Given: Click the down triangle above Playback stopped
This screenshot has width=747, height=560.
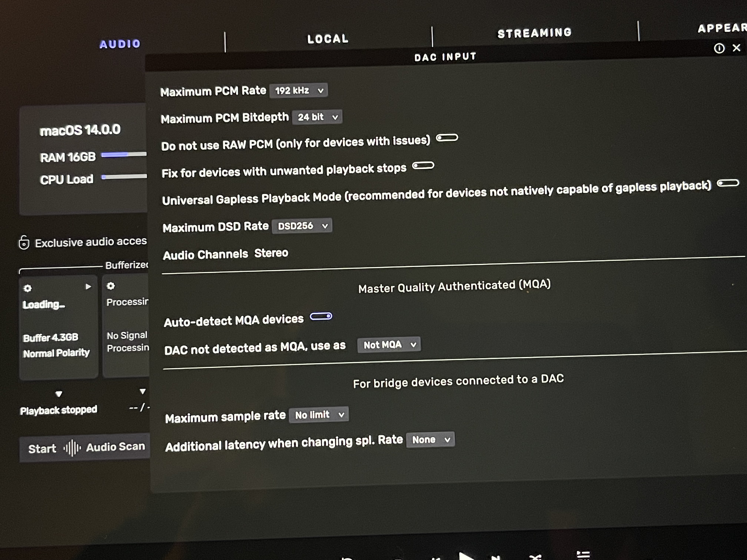Looking at the screenshot, I should click(59, 394).
